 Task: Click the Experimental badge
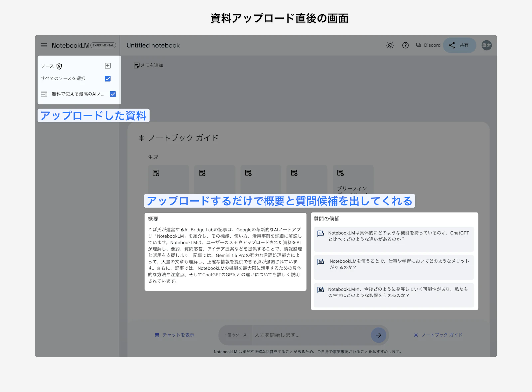pyautogui.click(x=103, y=45)
